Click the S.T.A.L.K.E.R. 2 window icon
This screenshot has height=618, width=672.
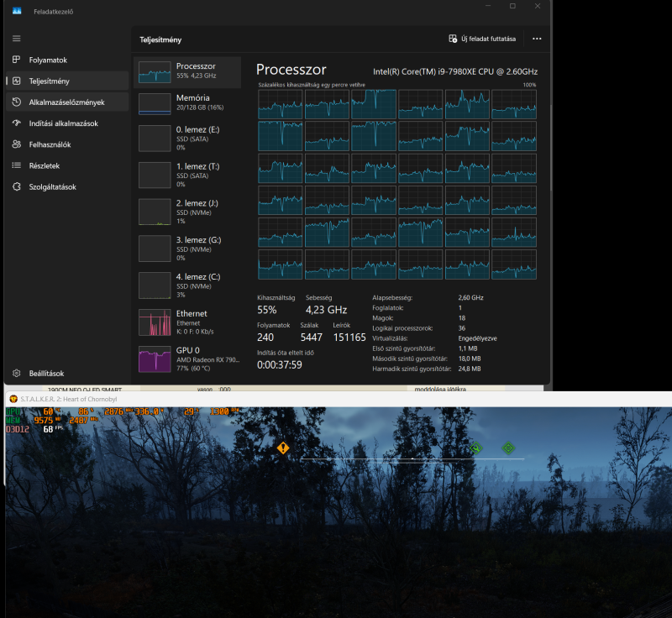tap(13, 399)
